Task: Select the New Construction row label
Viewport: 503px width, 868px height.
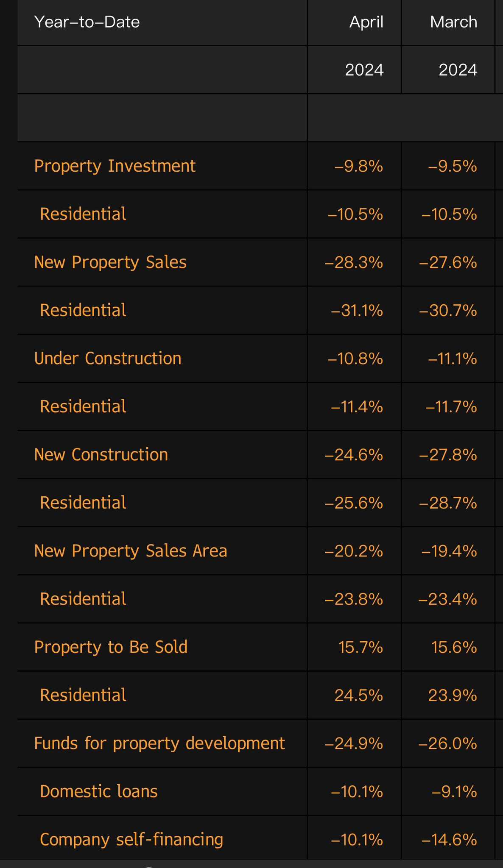Action: click(101, 455)
